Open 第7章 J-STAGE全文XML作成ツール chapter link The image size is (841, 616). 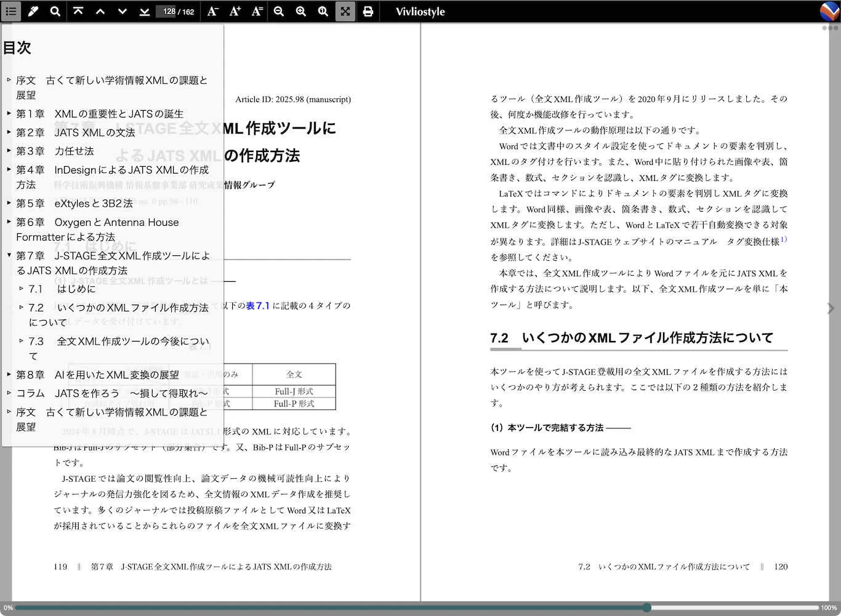coord(113,263)
